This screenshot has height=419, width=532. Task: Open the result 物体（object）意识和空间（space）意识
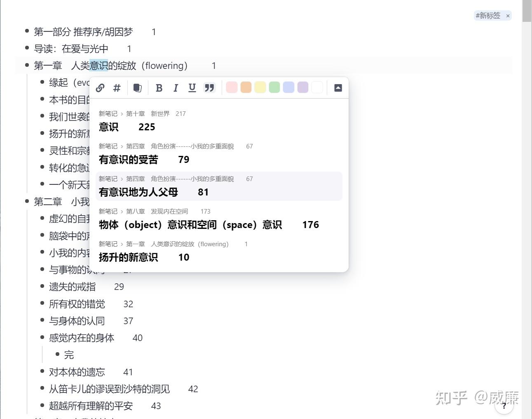(219, 219)
